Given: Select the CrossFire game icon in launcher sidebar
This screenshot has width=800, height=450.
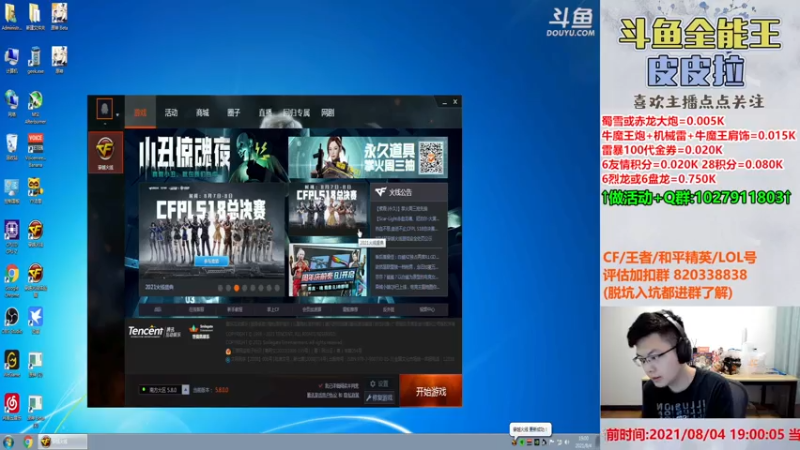Looking at the screenshot, I should tap(106, 152).
